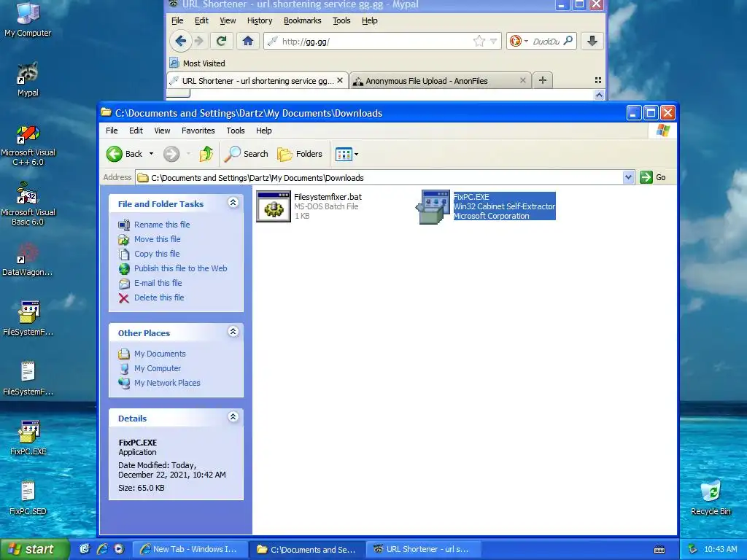
Task: Open Back history dropdown arrow
Action: point(151,154)
